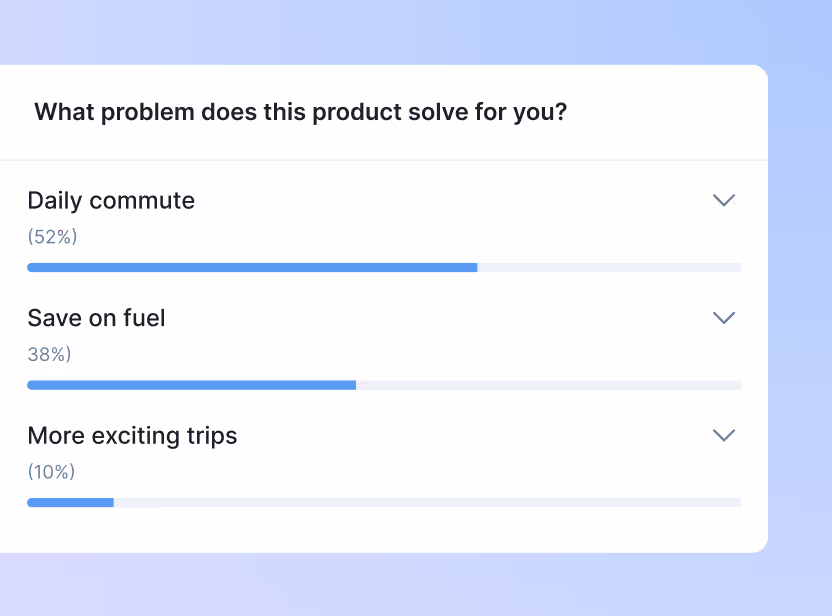Click the divider line under the question heading
The width and height of the screenshot is (832, 616).
tap(380, 160)
